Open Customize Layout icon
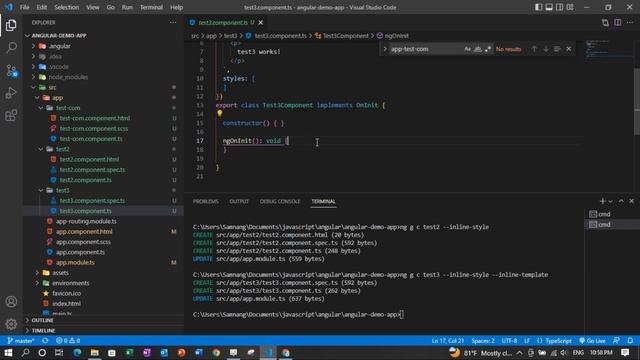This screenshot has height=360, width=640. pyautogui.click(x=570, y=7)
